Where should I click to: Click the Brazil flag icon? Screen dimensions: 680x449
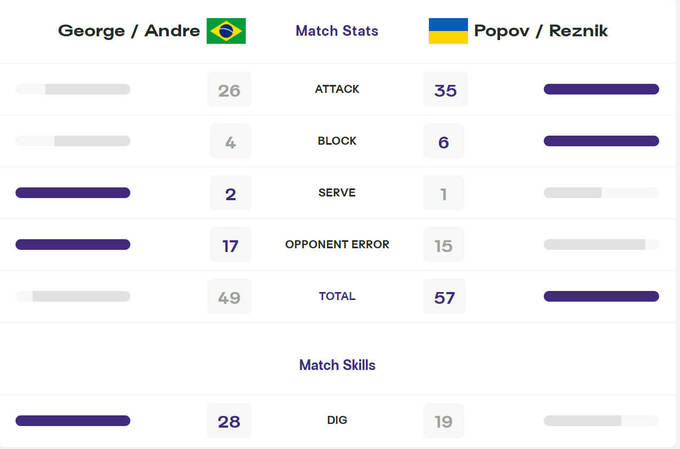coord(226,31)
